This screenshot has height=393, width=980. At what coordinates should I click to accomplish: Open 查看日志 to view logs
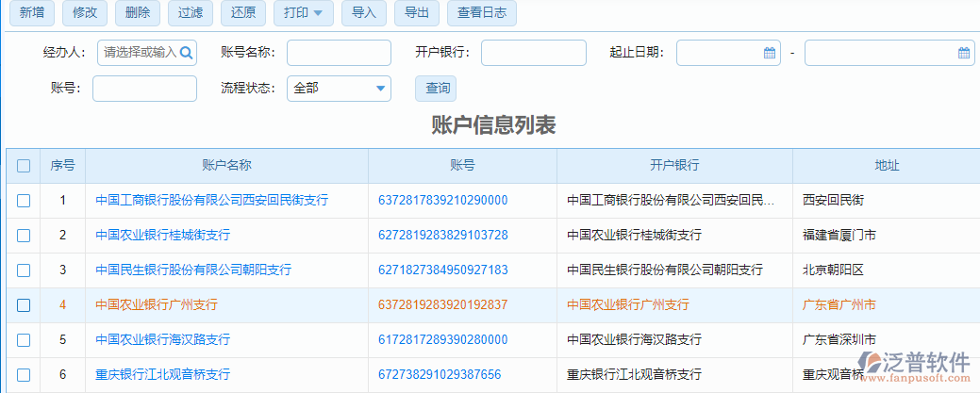[x=481, y=13]
